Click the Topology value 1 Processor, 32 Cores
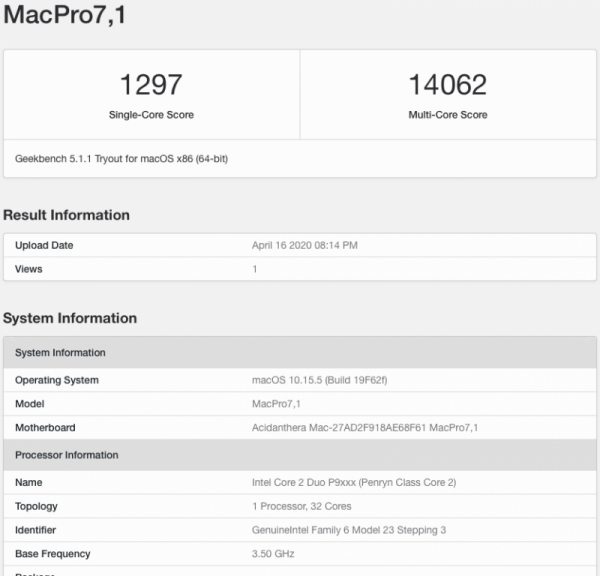 click(302, 506)
